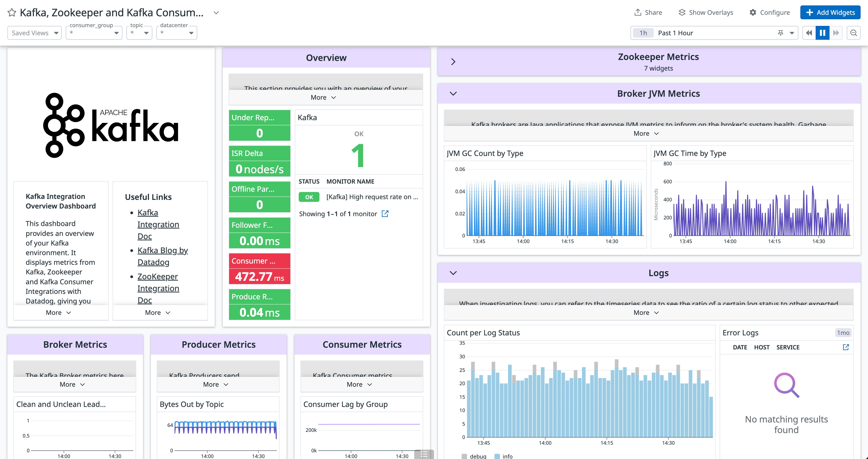868x459 pixels.
Task: Sort Error Logs by DATE column
Action: 740,347
